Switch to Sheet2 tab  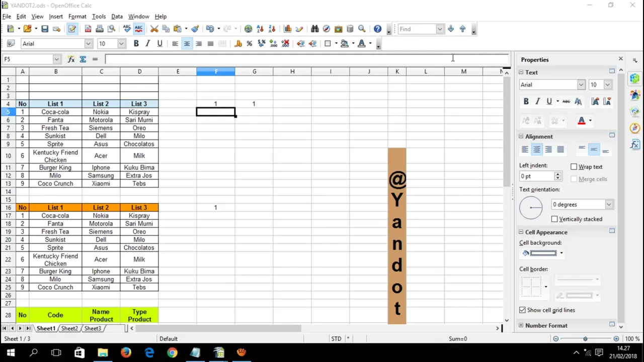(x=69, y=328)
